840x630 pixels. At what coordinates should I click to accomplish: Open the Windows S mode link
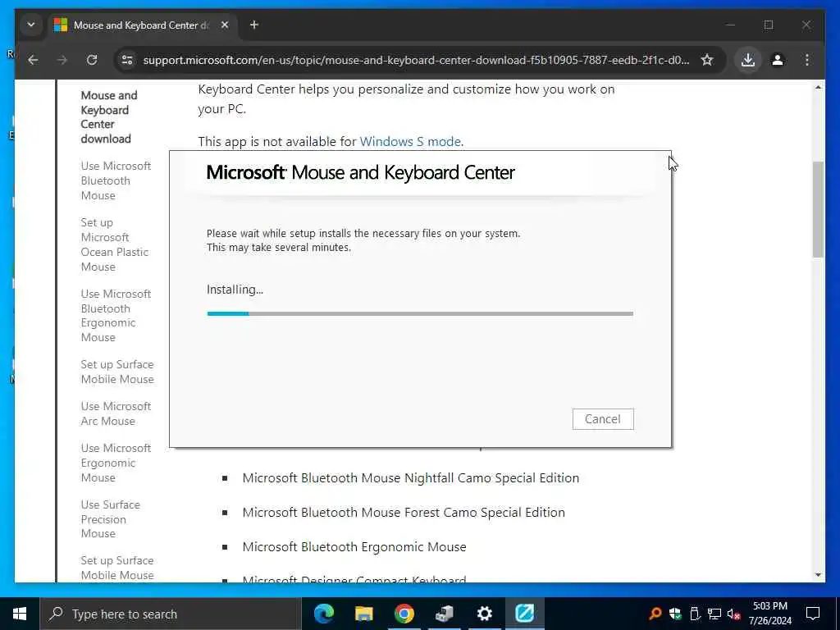(410, 141)
